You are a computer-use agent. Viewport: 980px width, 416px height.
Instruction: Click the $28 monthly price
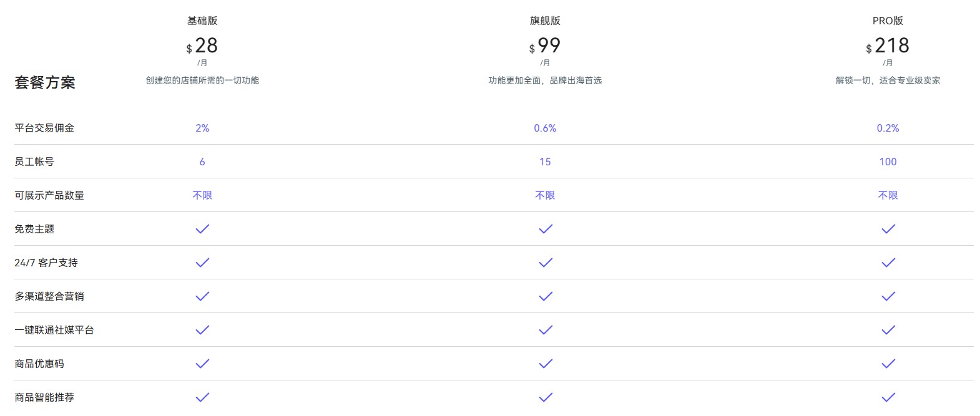click(202, 46)
